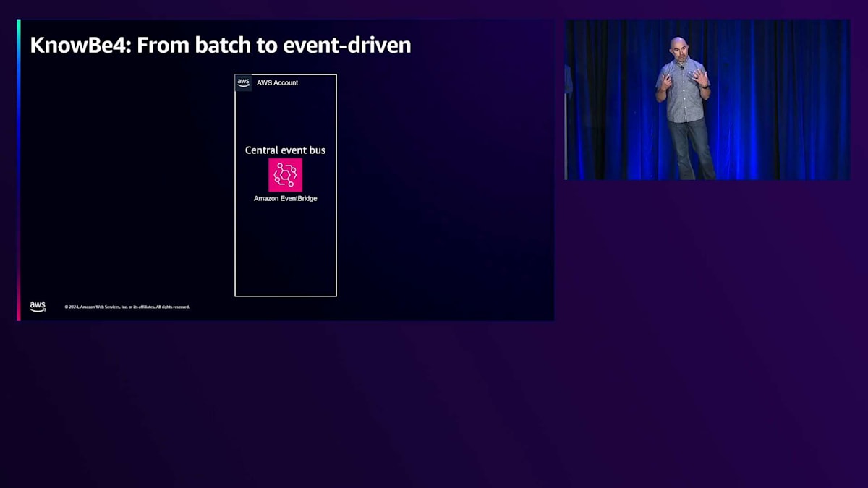Click the 'Central event bus' text
Image resolution: width=868 pixels, height=488 pixels.
pos(285,150)
